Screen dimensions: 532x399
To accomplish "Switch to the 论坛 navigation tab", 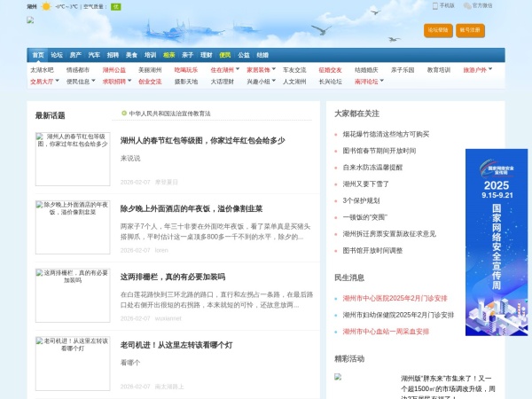I will (57, 54).
